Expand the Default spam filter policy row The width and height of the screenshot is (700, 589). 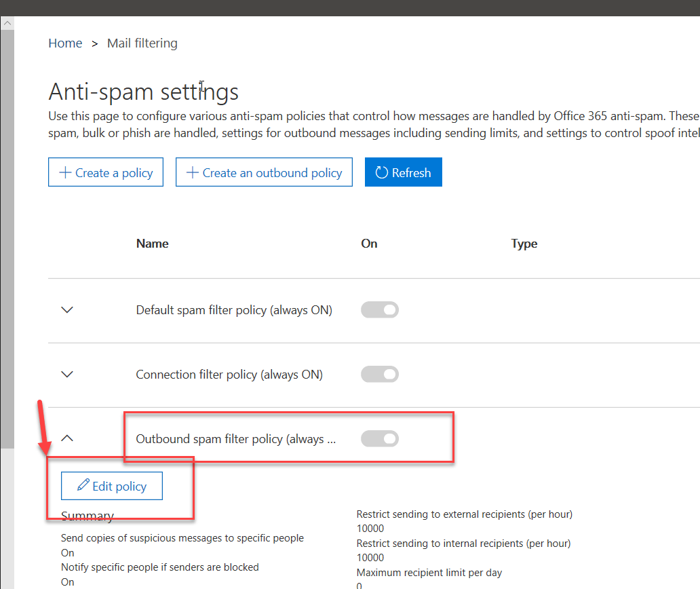[66, 309]
